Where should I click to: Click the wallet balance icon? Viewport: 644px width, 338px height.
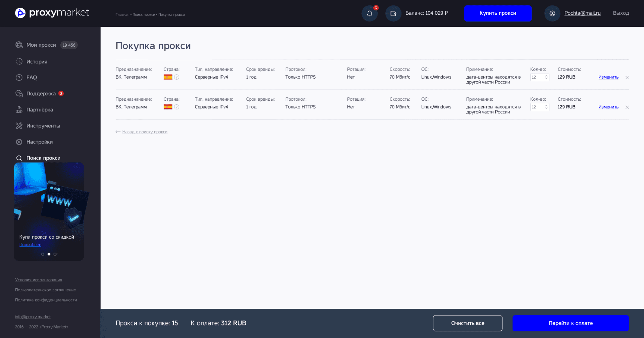click(x=393, y=13)
